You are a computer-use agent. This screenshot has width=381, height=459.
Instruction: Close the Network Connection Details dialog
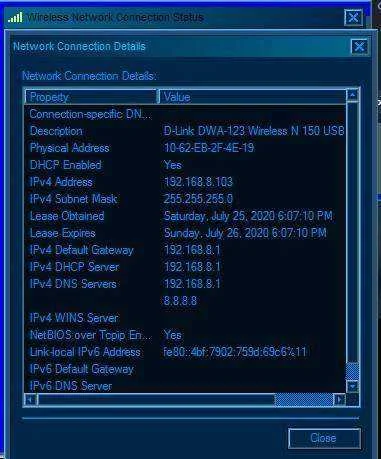(359, 46)
